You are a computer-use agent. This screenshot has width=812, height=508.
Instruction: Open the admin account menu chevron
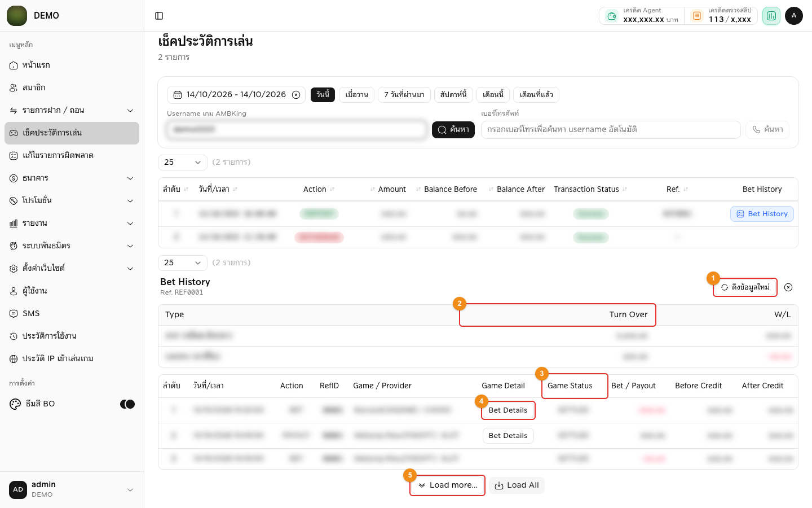[x=130, y=490]
